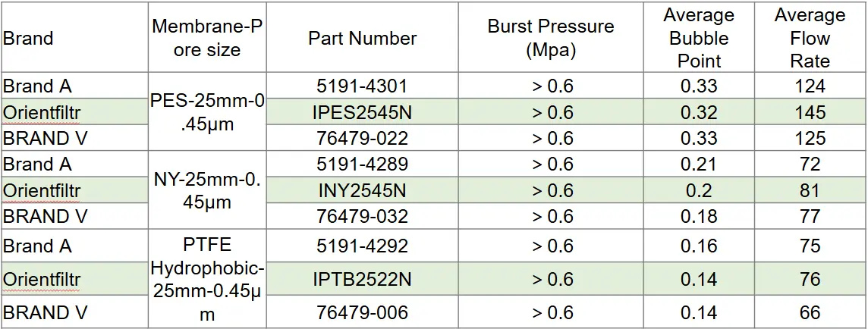The image size is (868, 329).
Task: Select the 76479-032 part number cell
Action: 362,216
